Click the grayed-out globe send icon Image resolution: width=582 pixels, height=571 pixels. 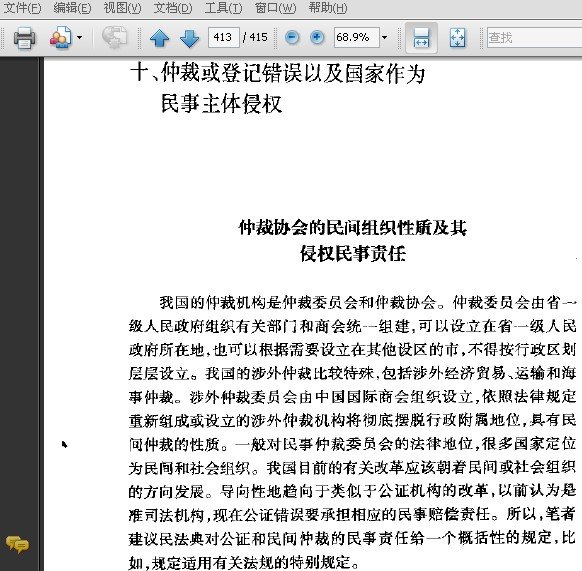(x=114, y=37)
